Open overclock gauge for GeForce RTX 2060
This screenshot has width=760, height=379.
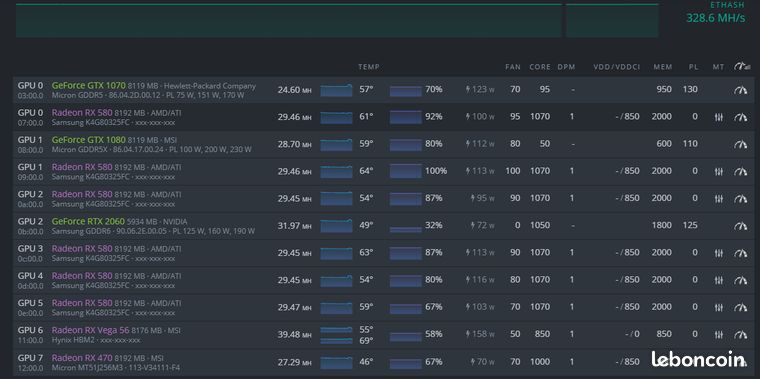click(740, 225)
